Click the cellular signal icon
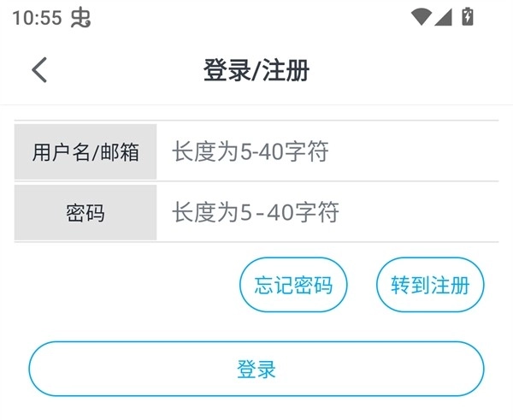Image resolution: width=513 pixels, height=420 pixels. coord(442,16)
